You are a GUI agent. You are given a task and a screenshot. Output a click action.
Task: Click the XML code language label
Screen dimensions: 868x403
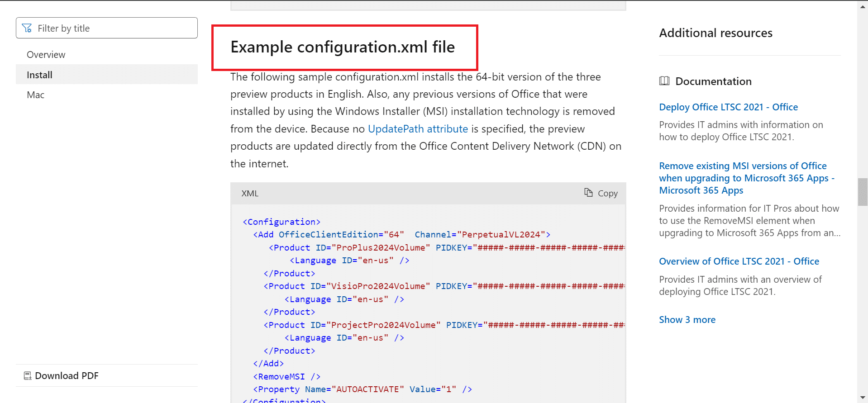click(x=250, y=194)
